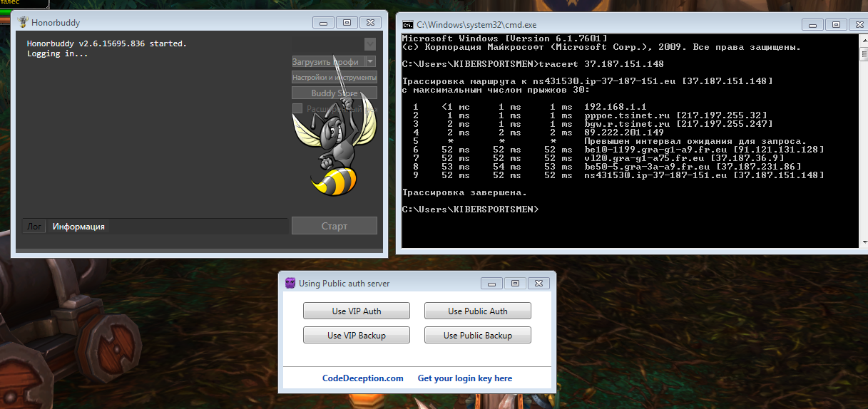Minimize the Honorbuddy window

point(325,22)
